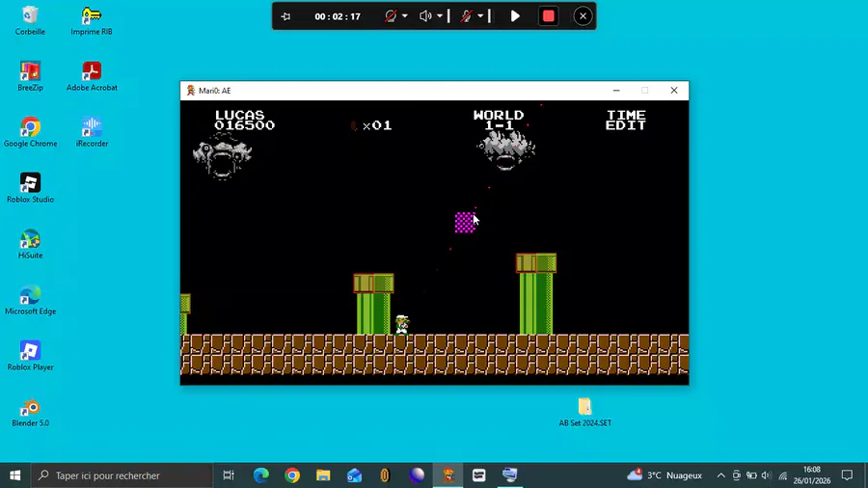This screenshot has height=488, width=868.
Task: Show hidden system tray icons chevron
Action: click(720, 475)
